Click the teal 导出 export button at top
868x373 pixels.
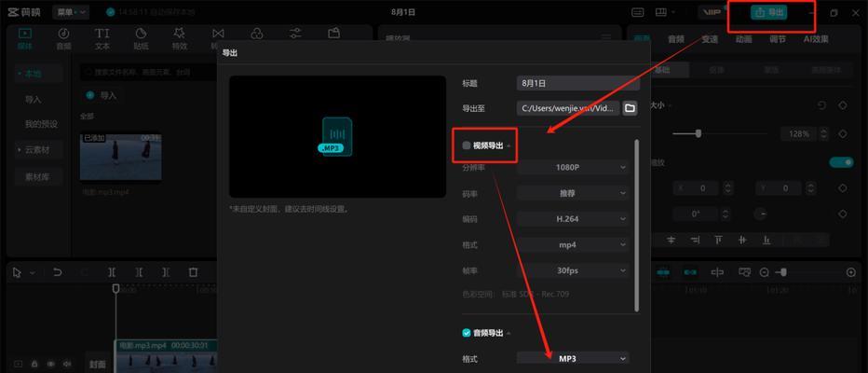[769, 12]
